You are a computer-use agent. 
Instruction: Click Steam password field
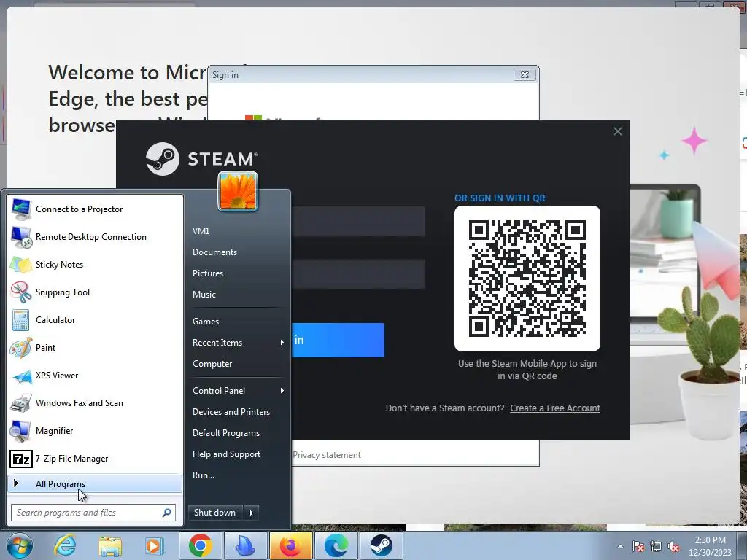(357, 274)
